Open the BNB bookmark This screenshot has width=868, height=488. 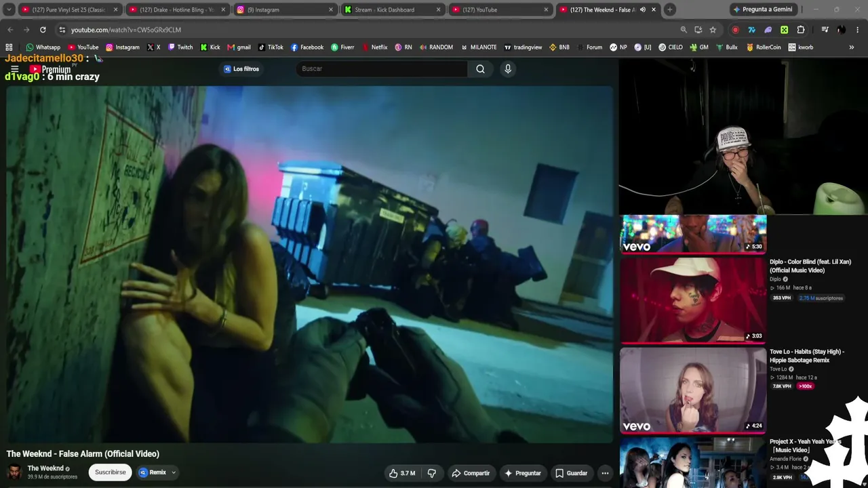tap(559, 47)
